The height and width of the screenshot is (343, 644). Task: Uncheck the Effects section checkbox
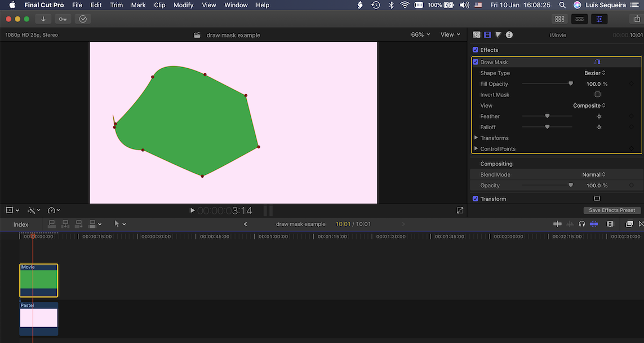coord(476,50)
